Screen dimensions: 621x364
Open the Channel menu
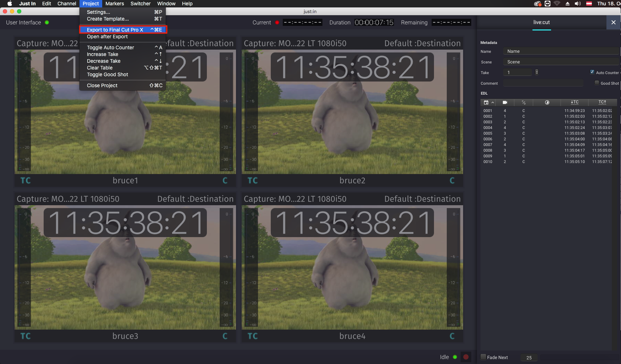[x=67, y=4]
